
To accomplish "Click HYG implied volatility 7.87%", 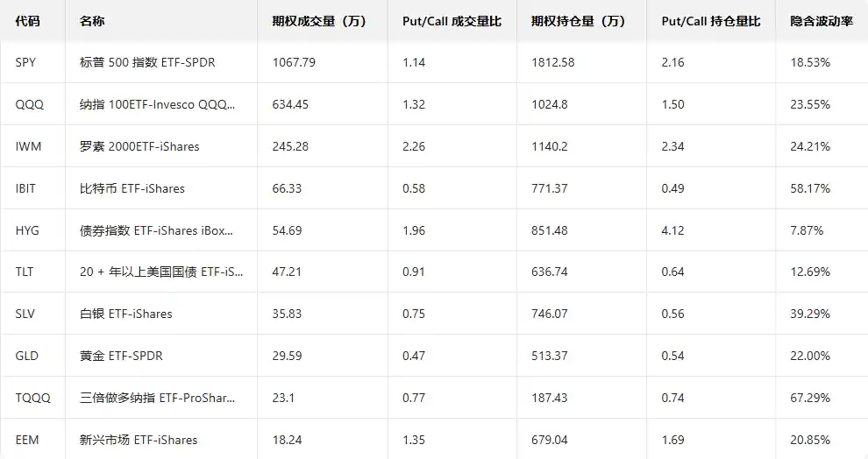I will pos(807,230).
